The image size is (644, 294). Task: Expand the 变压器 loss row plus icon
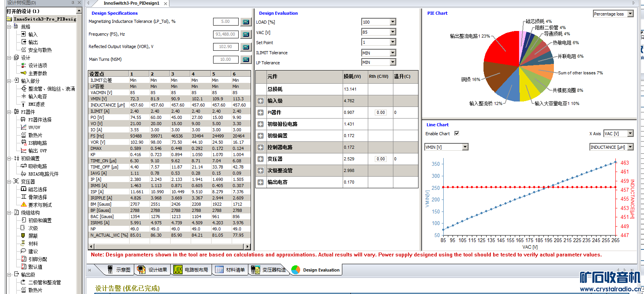(261, 159)
